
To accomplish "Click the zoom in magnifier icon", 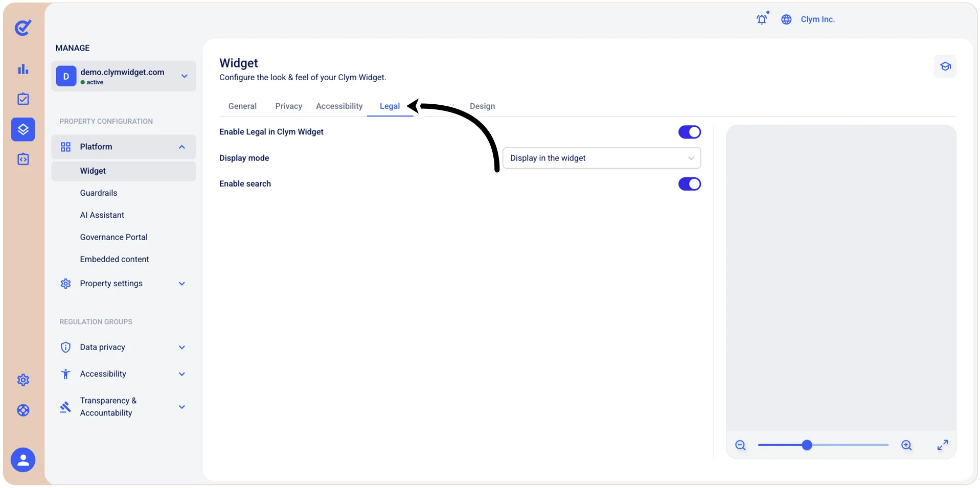I will coord(906,445).
